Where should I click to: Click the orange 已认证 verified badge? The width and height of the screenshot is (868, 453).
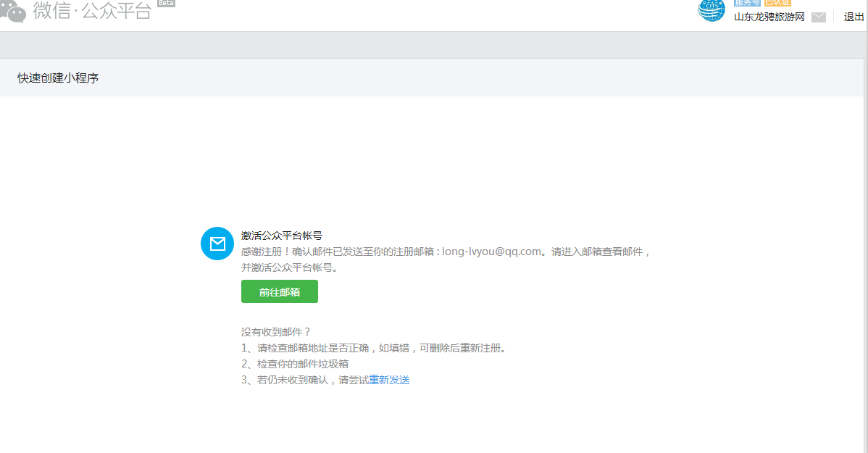(x=777, y=3)
